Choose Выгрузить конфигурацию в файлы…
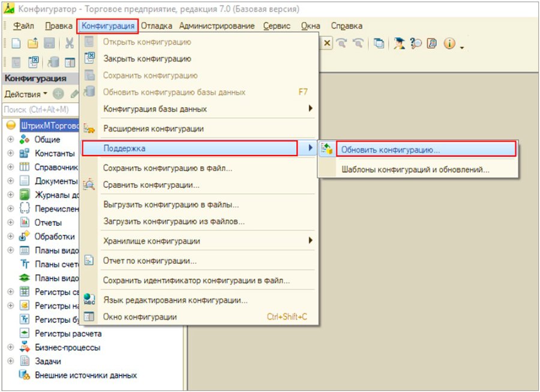This screenshot has width=540, height=392. pos(199,204)
